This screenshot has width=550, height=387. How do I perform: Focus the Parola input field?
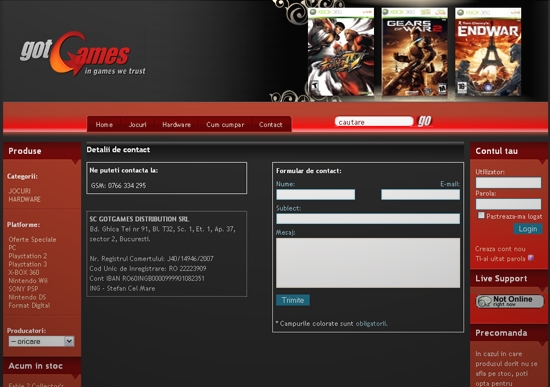pyautogui.click(x=508, y=204)
